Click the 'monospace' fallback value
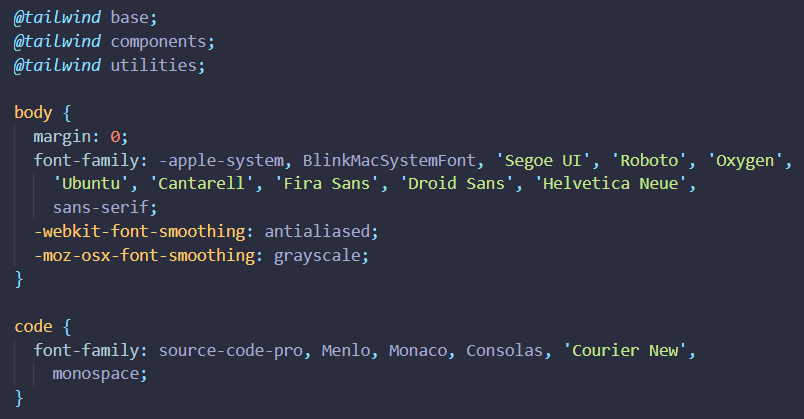Image resolution: width=804 pixels, height=419 pixels. (96, 374)
